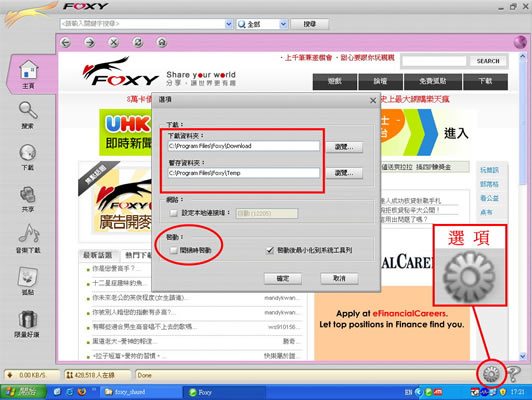The width and height of the screenshot is (532, 400).
Task: Open the second dark nav tab on webpage
Action: click(x=380, y=81)
